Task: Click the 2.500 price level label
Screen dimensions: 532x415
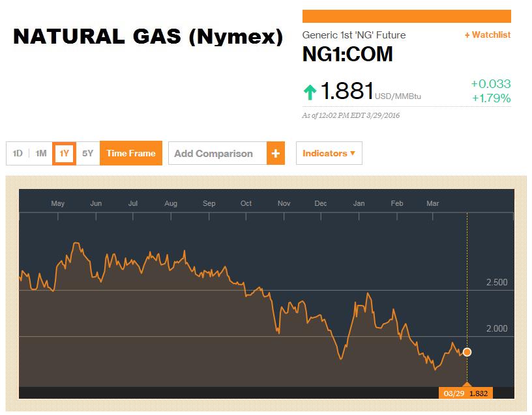Action: pos(497,283)
